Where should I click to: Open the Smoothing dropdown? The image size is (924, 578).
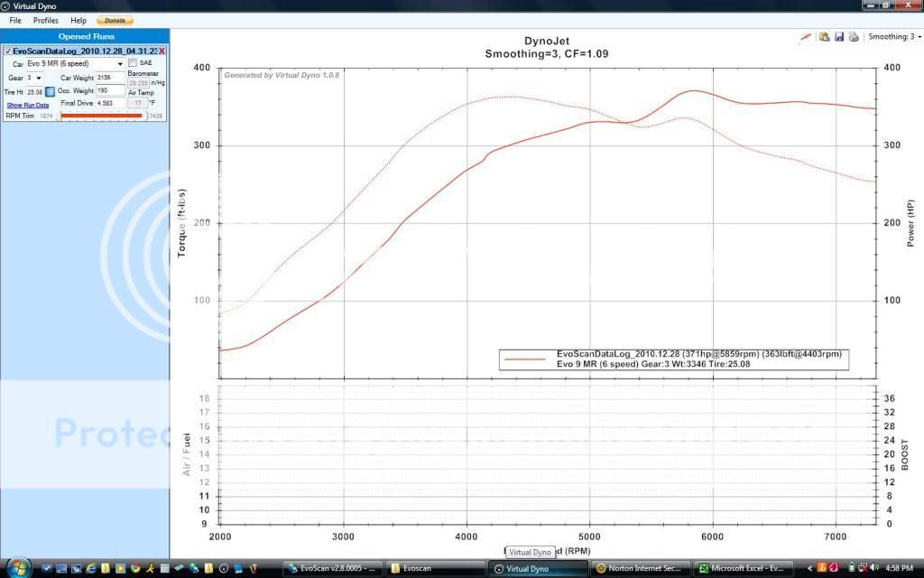tap(892, 37)
